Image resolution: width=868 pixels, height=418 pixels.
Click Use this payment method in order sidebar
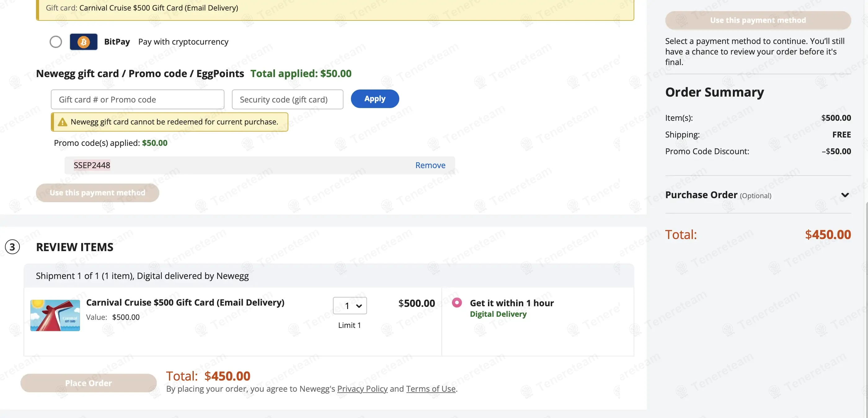(x=758, y=20)
